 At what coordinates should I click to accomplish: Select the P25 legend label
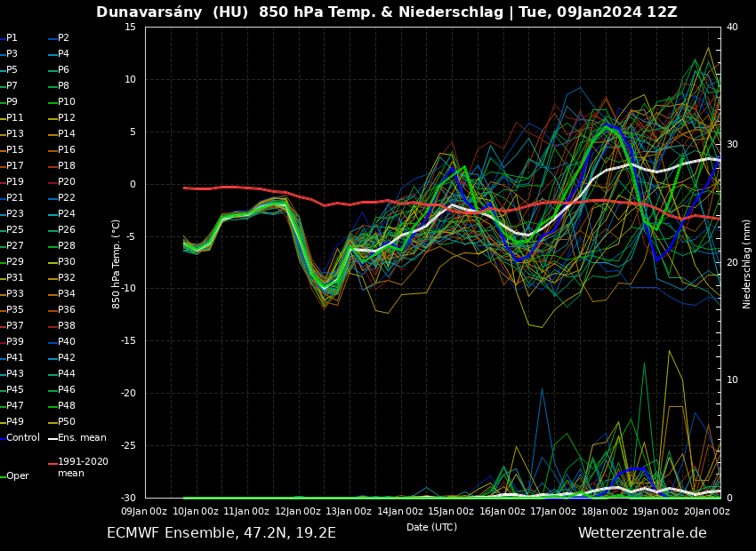point(15,230)
